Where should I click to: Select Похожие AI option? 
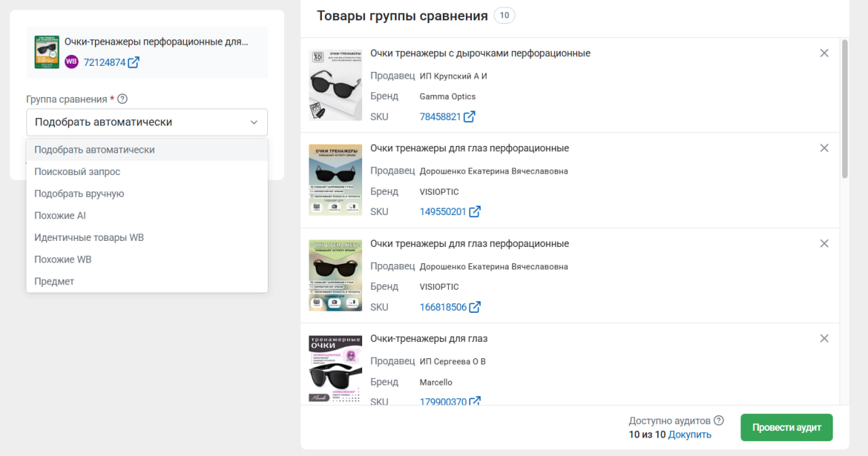tap(60, 216)
